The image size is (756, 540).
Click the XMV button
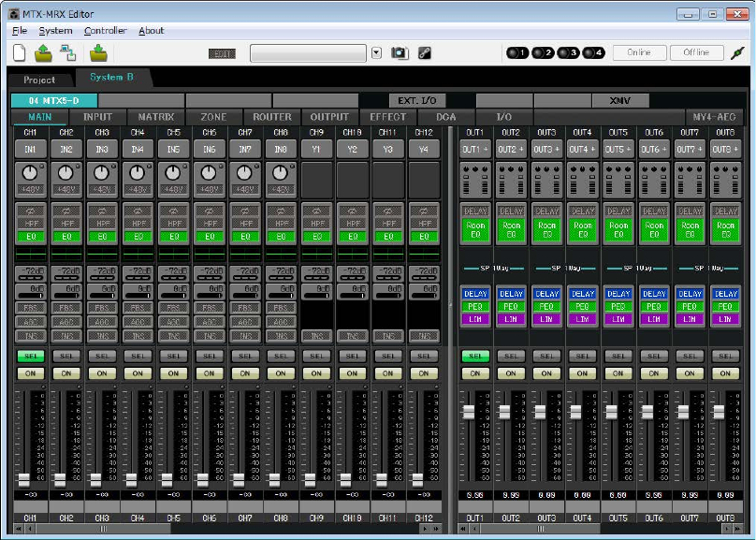tap(619, 101)
